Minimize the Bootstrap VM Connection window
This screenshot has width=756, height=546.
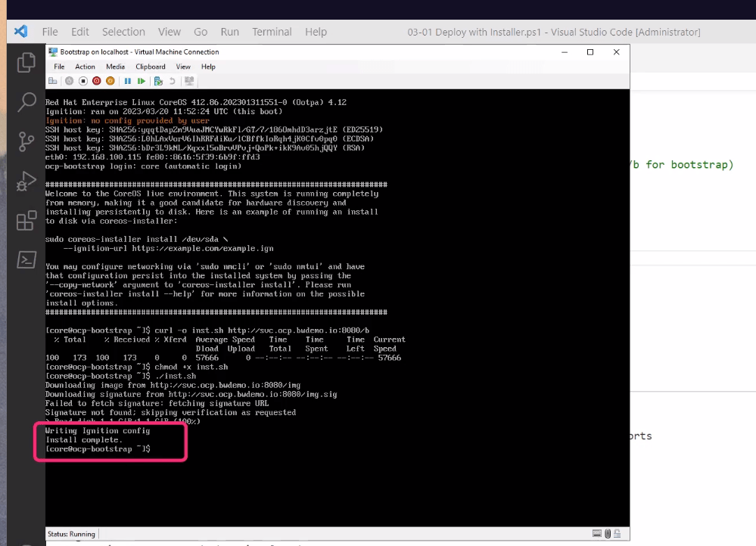[x=565, y=52]
